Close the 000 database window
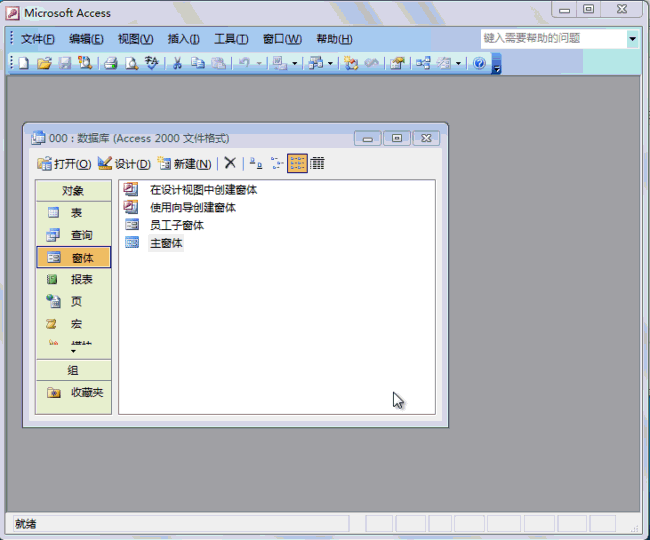The width and height of the screenshot is (650, 540). click(426, 138)
